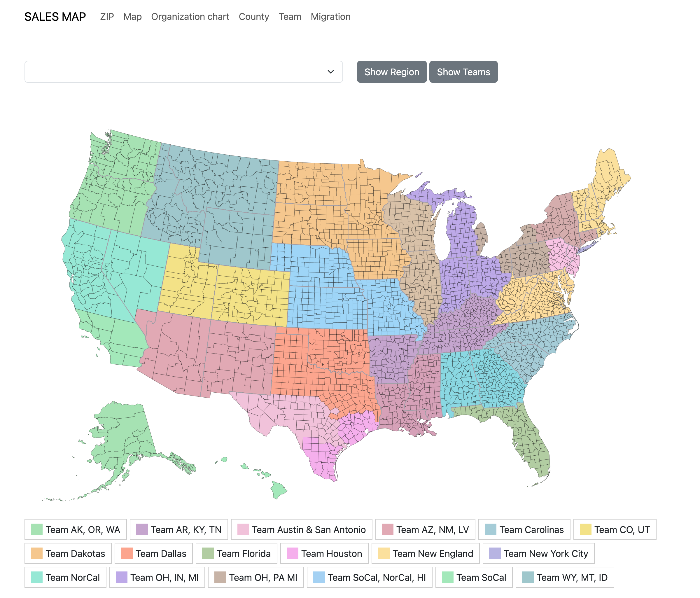Click the Team Florida legend swatch
Screen dimensions: 700x598
(x=208, y=554)
